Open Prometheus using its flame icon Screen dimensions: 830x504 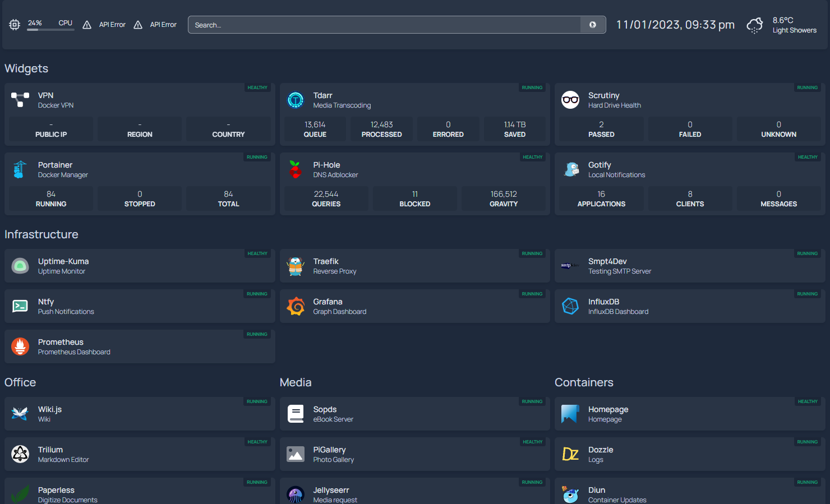tap(20, 346)
